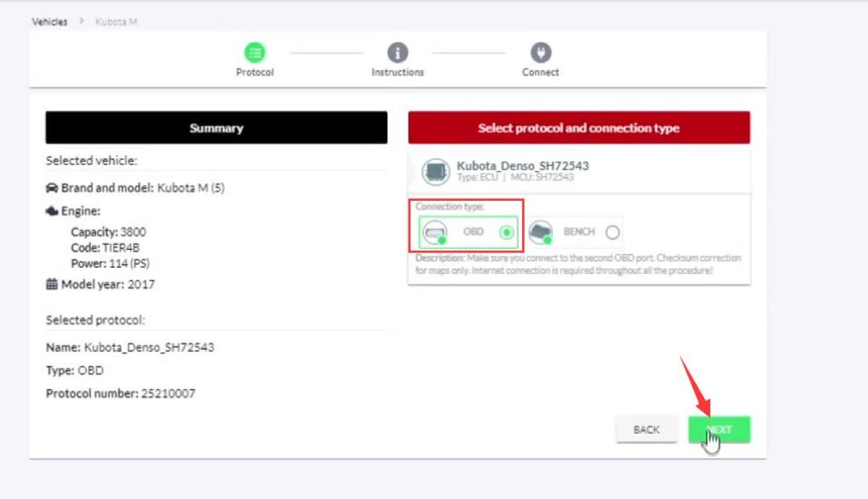Click the black Summary header bar
Viewport: 868px width, 499px height.
(216, 128)
